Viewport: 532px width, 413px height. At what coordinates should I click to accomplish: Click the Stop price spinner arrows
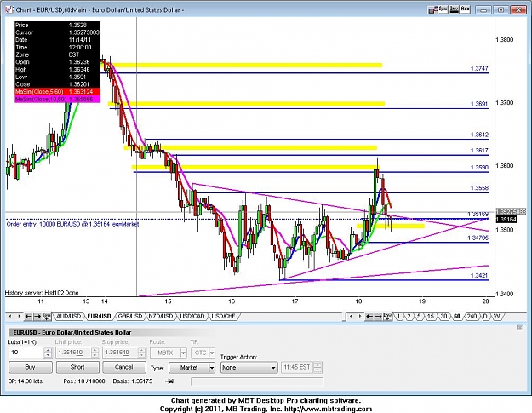pyautogui.click(x=142, y=353)
